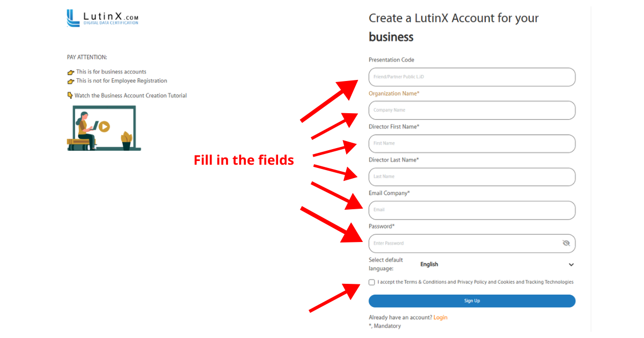
Task: Click the Sign Up button
Action: click(x=472, y=301)
